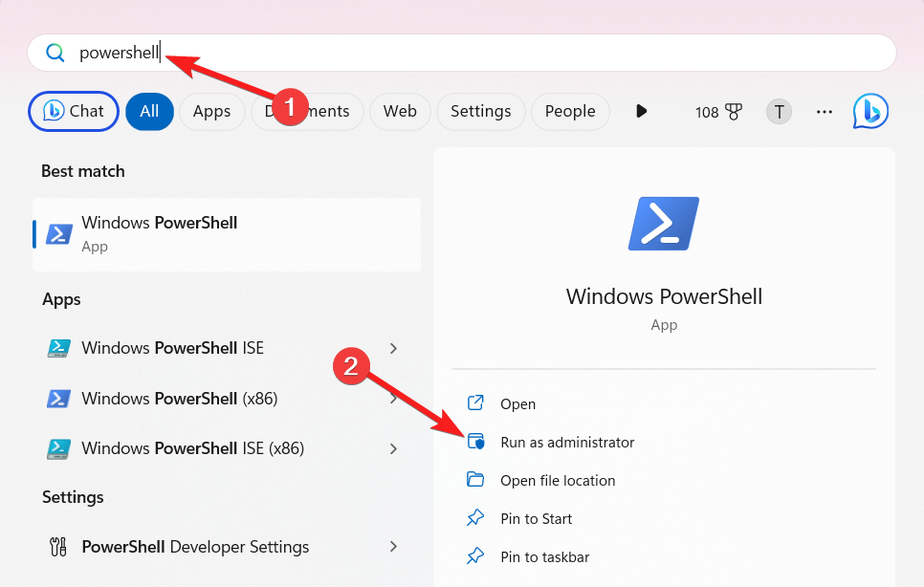Viewport: 924px width, 587px height.
Task: Click the PowerShell Developer Settings icon
Action: click(x=58, y=546)
